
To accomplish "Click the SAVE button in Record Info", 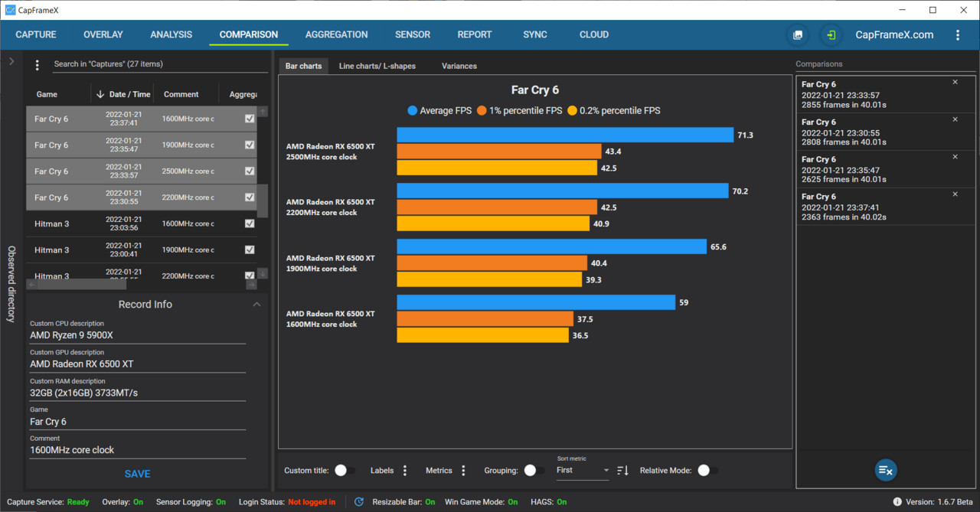I will (138, 474).
